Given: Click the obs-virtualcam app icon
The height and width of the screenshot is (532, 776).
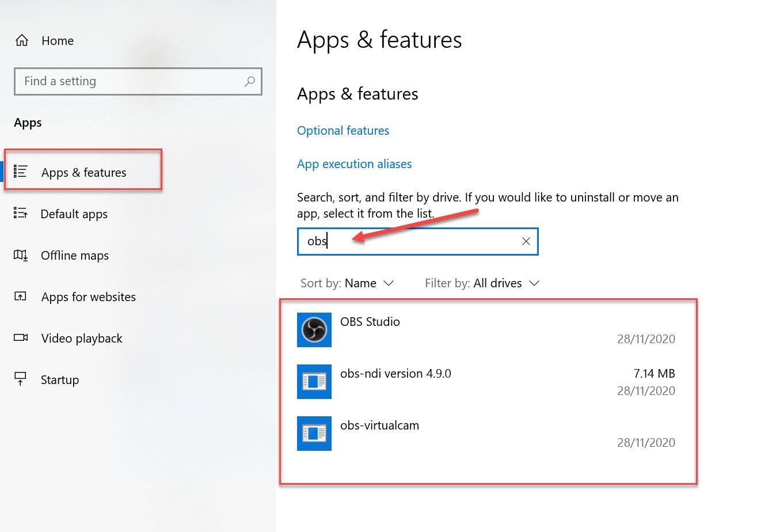Looking at the screenshot, I should tap(314, 434).
